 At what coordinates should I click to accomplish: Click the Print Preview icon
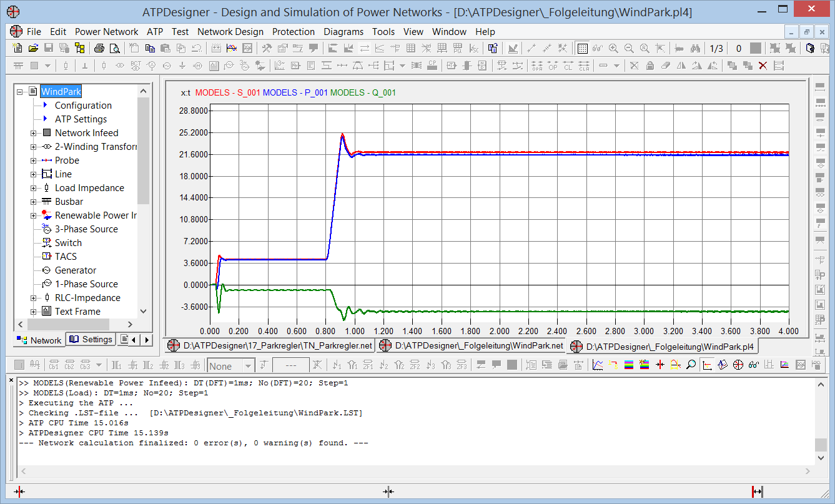point(114,48)
